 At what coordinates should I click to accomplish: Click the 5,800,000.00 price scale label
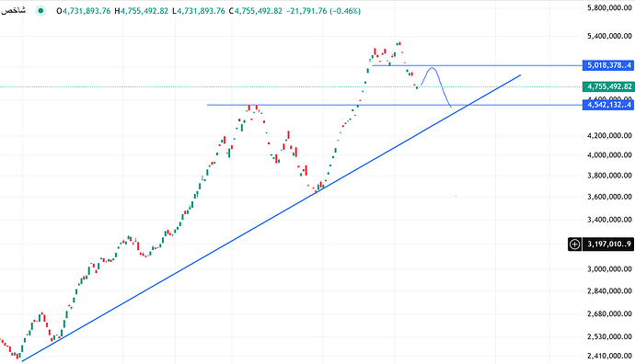click(609, 7)
